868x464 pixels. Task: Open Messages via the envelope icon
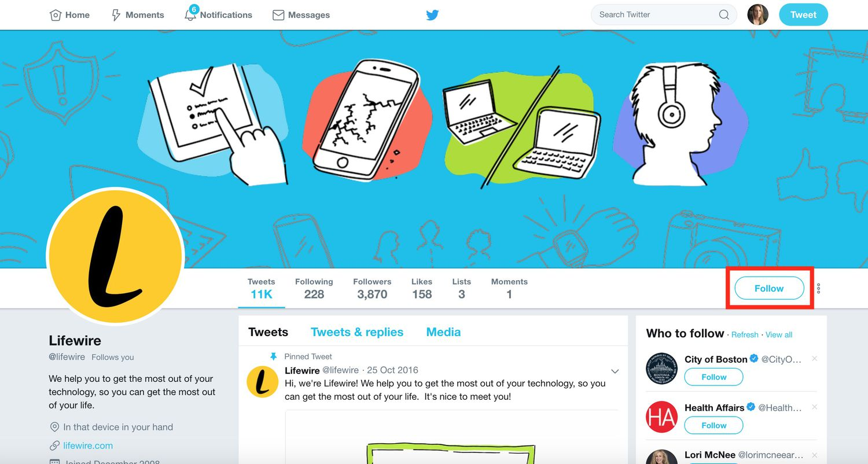[x=278, y=15]
